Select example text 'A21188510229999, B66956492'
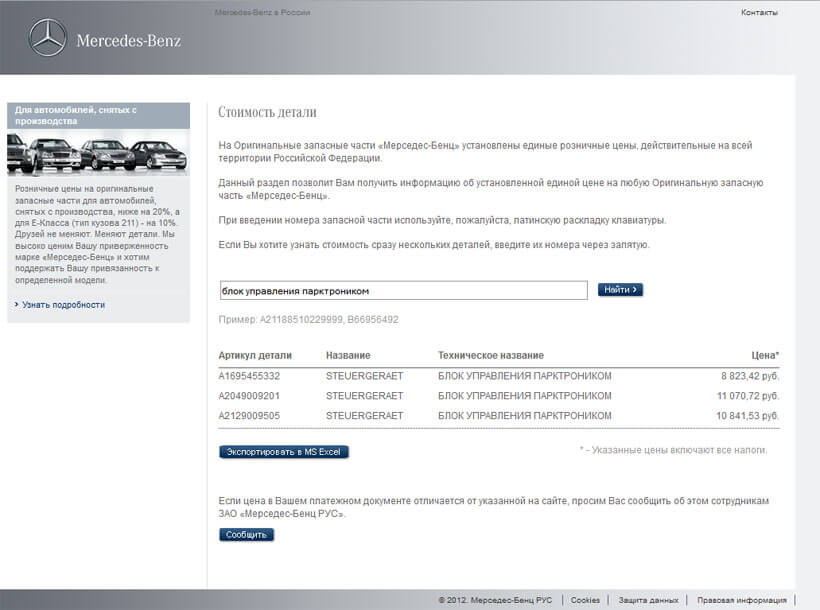Screen dimensions: 820x610 [x=329, y=319]
